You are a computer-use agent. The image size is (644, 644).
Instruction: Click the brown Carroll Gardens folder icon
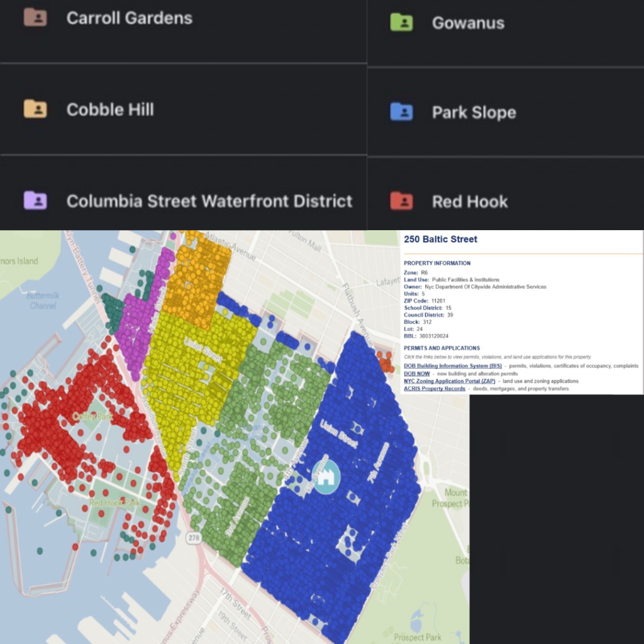(x=35, y=18)
